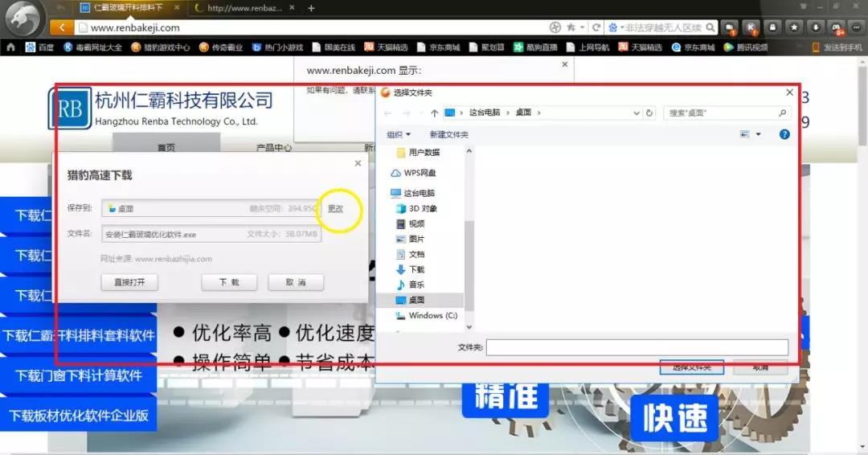Select 这台电脑 in folder tree
Screen dimensions: 868x455
[412, 193]
